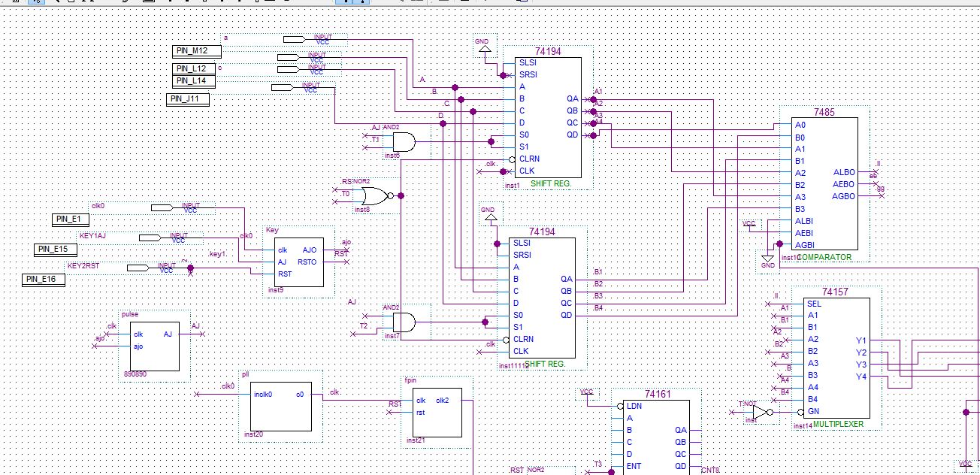
Task: Select the NOR2 gate labeled inst8
Action: point(373,197)
